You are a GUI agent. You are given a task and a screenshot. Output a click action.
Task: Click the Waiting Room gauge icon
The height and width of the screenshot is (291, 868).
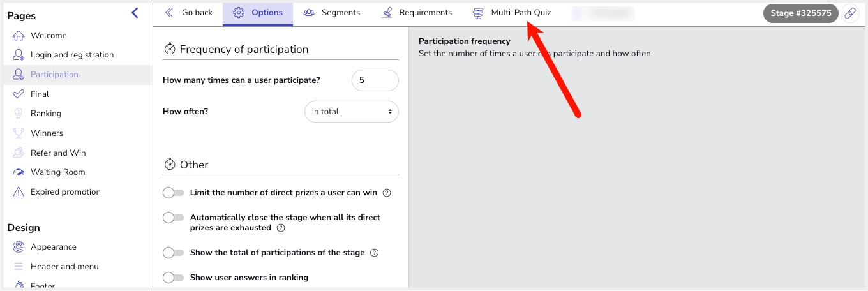click(19, 172)
